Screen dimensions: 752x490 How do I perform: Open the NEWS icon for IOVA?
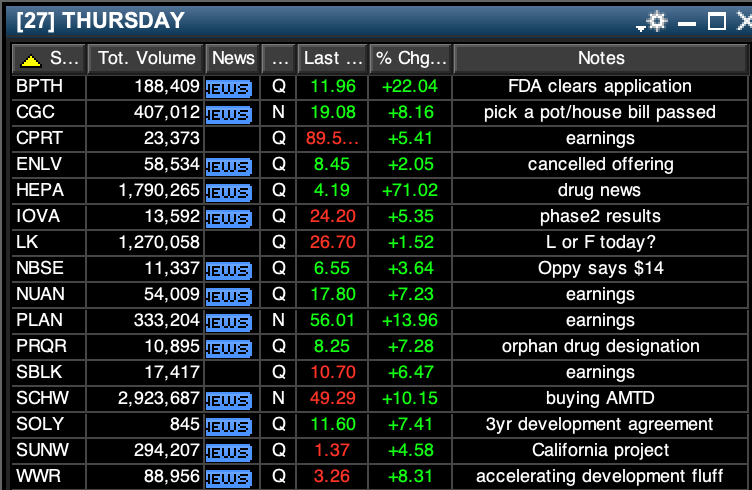click(x=229, y=219)
